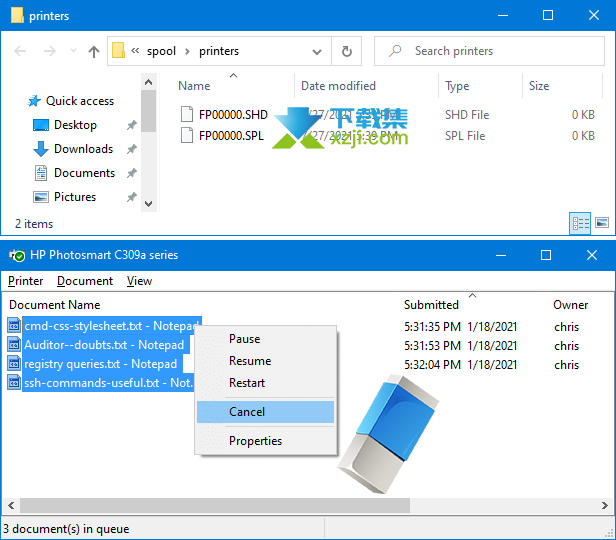Switch to large icons view layout

(x=602, y=223)
